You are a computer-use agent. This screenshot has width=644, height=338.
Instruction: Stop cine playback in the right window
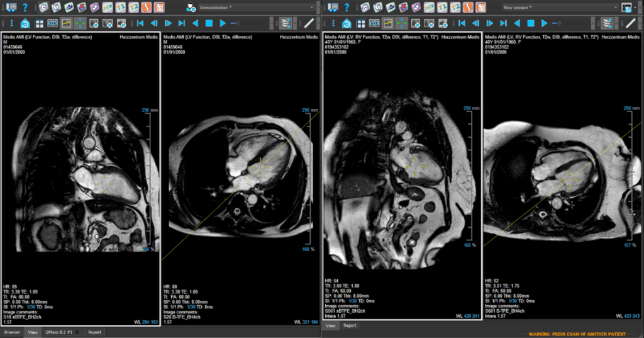tap(530, 23)
